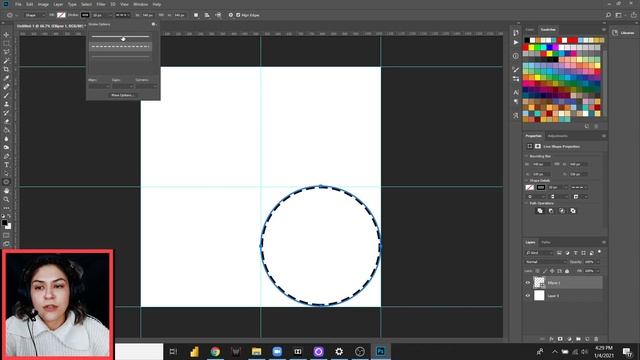Open path alignment icon in options bar
The image size is (640, 360).
(x=207, y=15)
